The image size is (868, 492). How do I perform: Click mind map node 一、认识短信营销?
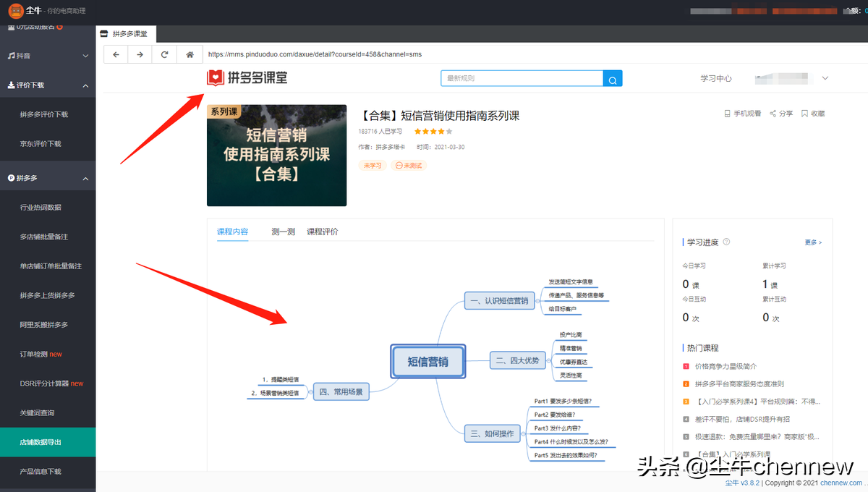499,300
